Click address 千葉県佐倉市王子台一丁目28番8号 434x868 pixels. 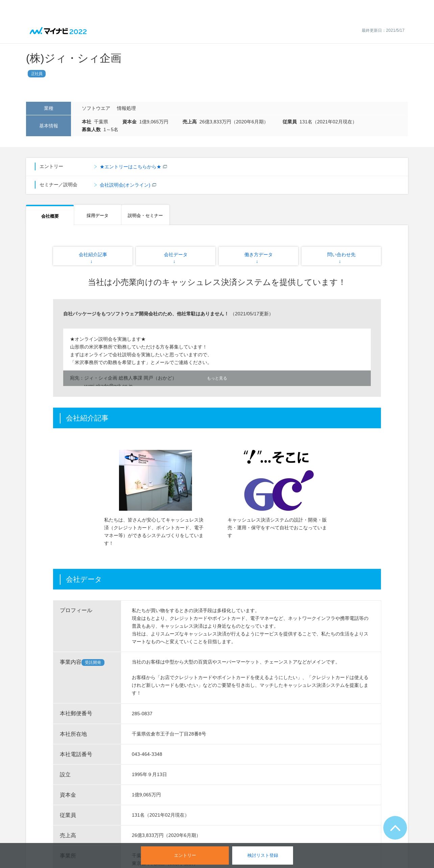[169, 734]
